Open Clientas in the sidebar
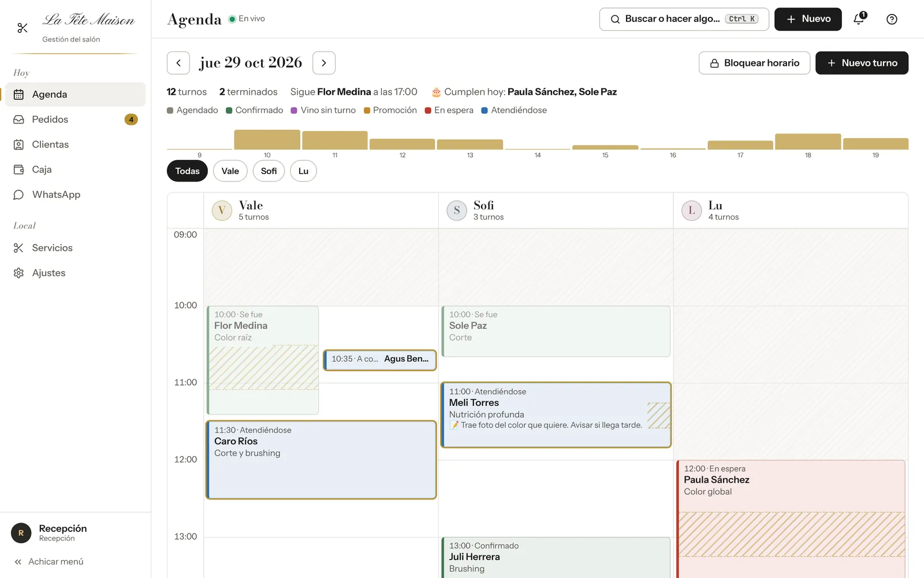This screenshot has width=924, height=578. pyautogui.click(x=75, y=144)
